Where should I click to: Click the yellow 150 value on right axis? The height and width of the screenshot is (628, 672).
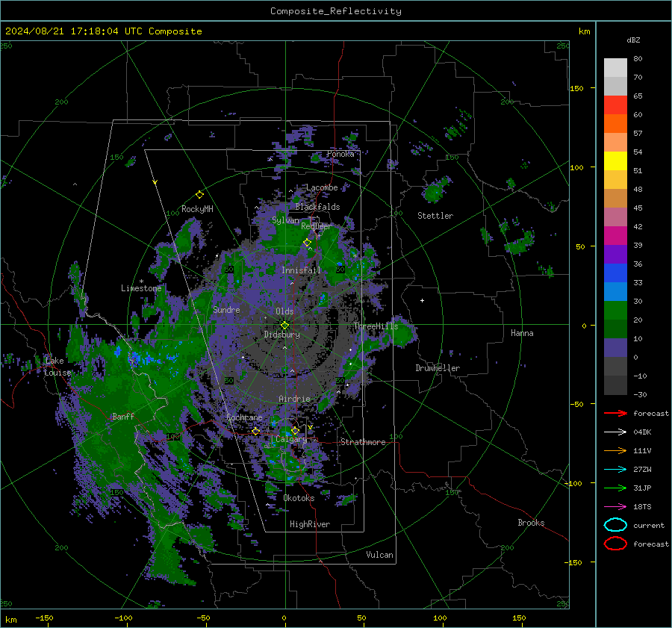point(576,88)
